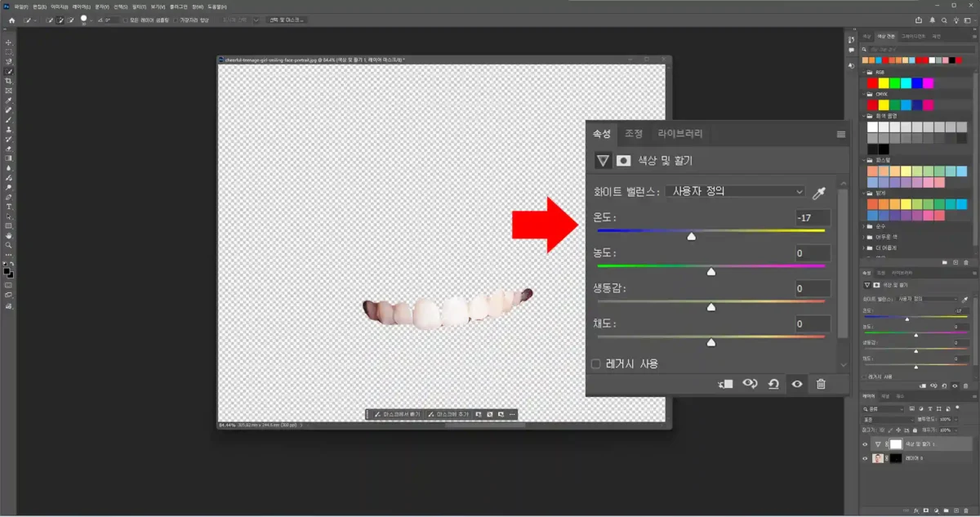Select the Move tool
This screenshot has height=517, width=980.
tap(9, 42)
